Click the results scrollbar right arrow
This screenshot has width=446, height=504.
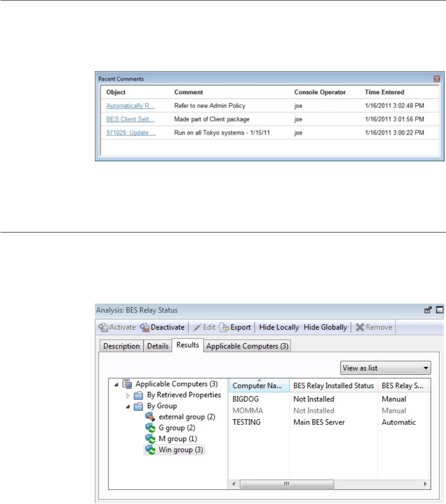click(425, 484)
